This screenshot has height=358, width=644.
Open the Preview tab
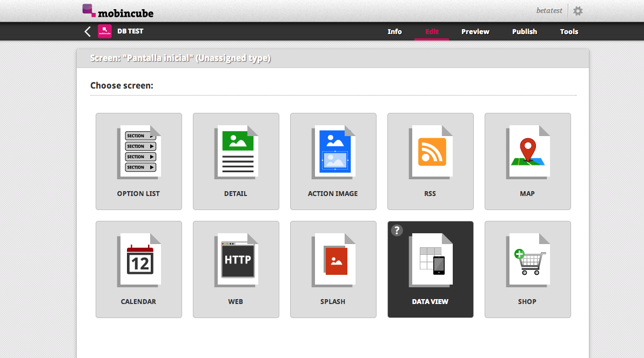(475, 32)
